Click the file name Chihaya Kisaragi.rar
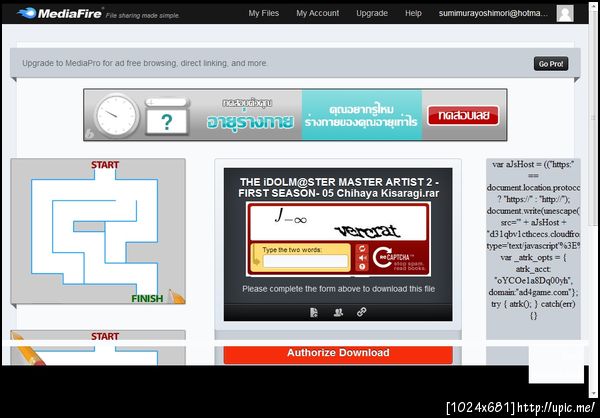600x418 pixels. pyautogui.click(x=339, y=188)
